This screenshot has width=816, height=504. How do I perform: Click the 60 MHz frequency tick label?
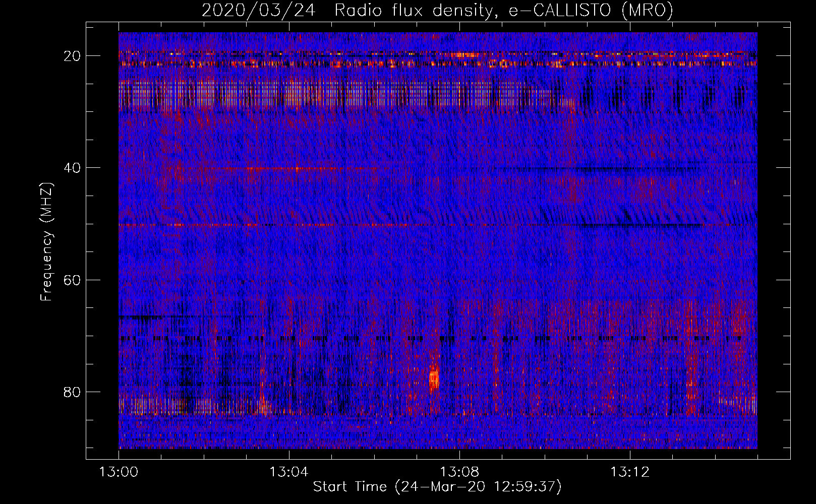tap(72, 280)
